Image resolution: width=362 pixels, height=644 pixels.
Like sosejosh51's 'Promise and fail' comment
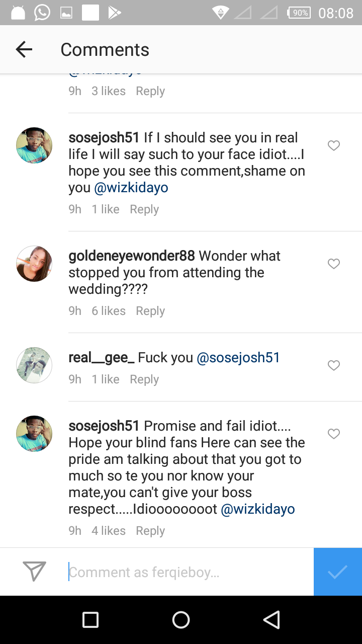tap(334, 434)
